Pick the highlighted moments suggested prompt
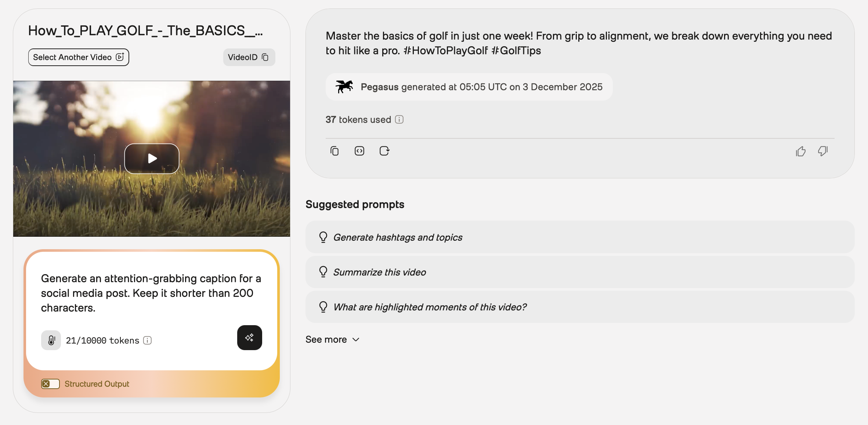The height and width of the screenshot is (425, 868). pos(430,307)
